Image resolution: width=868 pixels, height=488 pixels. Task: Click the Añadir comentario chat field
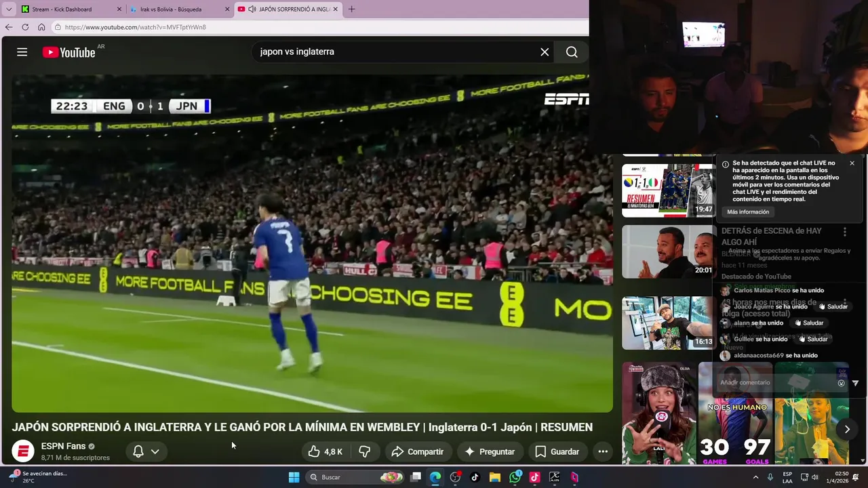coord(775,382)
